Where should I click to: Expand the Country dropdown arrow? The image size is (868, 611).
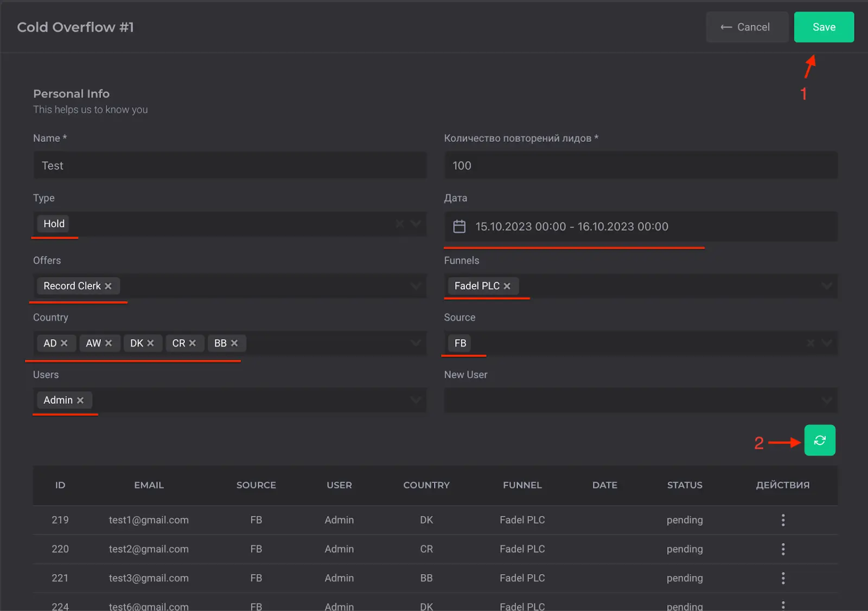tap(416, 343)
